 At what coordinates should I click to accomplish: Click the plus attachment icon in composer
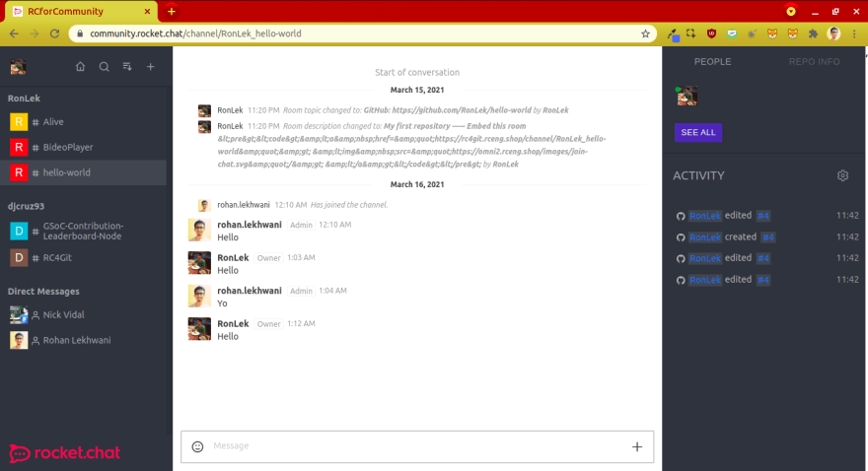(x=637, y=446)
